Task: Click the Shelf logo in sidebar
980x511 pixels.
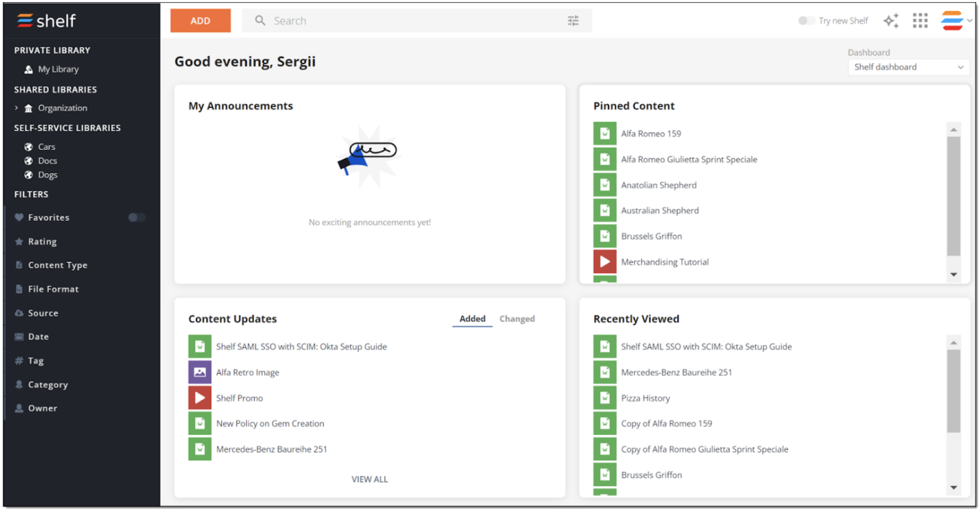Action: 46,21
